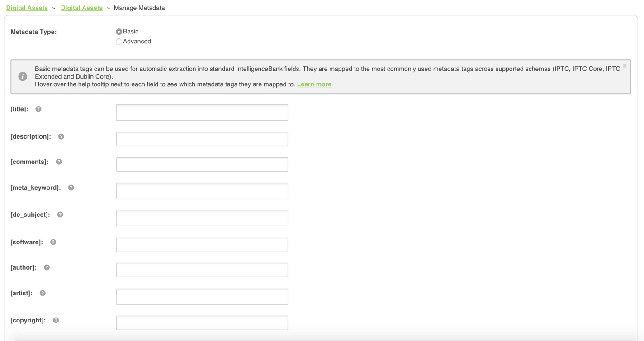
Task: Open the second Digital Assets breadcrumb link
Action: click(82, 8)
